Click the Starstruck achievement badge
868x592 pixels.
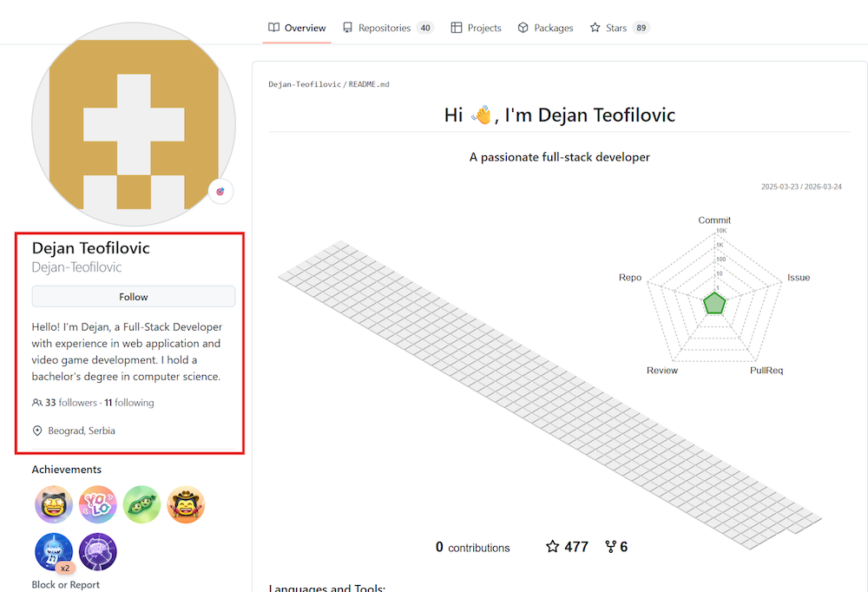point(54,504)
